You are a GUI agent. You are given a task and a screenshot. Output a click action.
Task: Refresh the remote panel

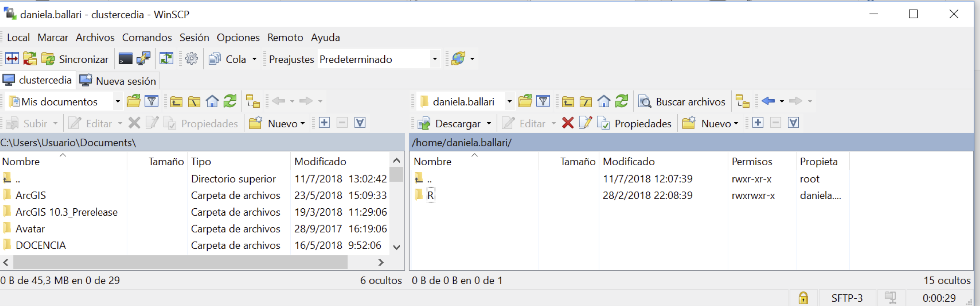(x=621, y=101)
